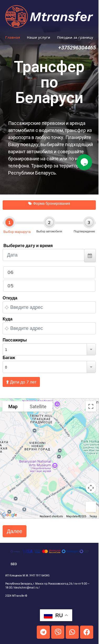Open WhatsApp contact button
Screen dimensions: 99x644
pos(72,632)
